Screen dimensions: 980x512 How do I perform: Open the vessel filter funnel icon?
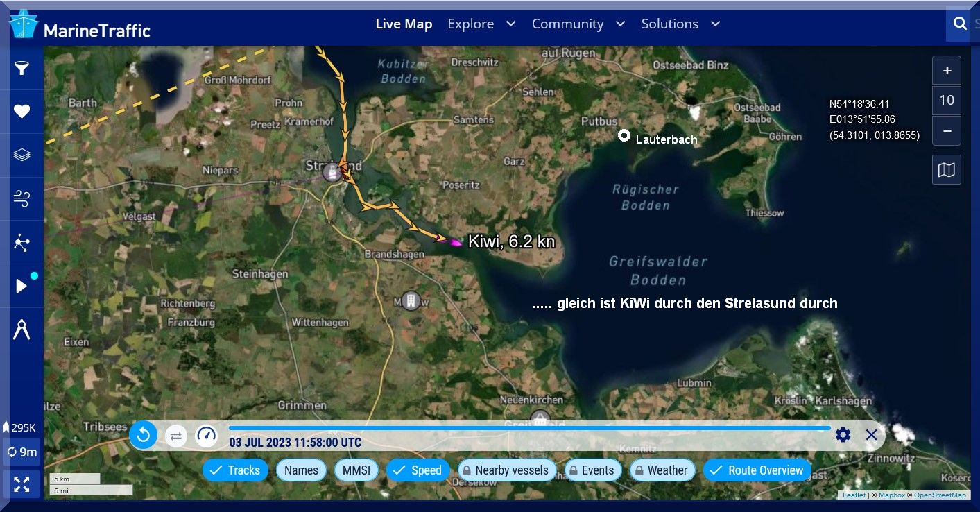pyautogui.click(x=22, y=68)
